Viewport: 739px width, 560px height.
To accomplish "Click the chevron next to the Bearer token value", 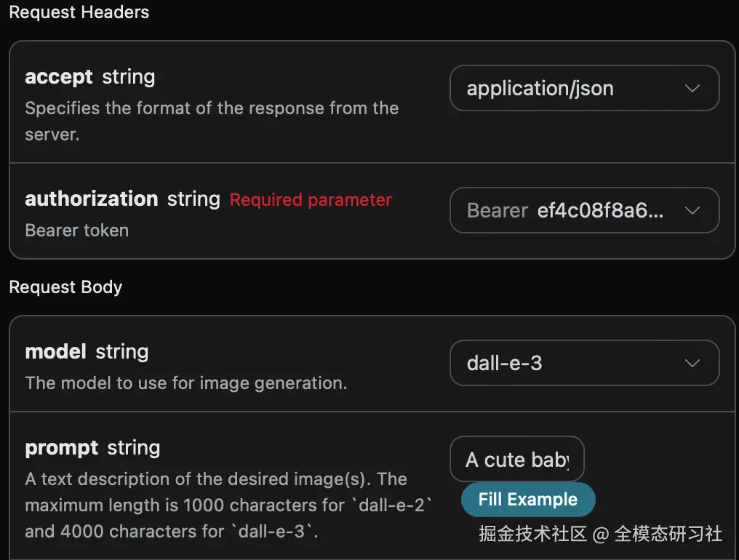I will click(x=692, y=211).
